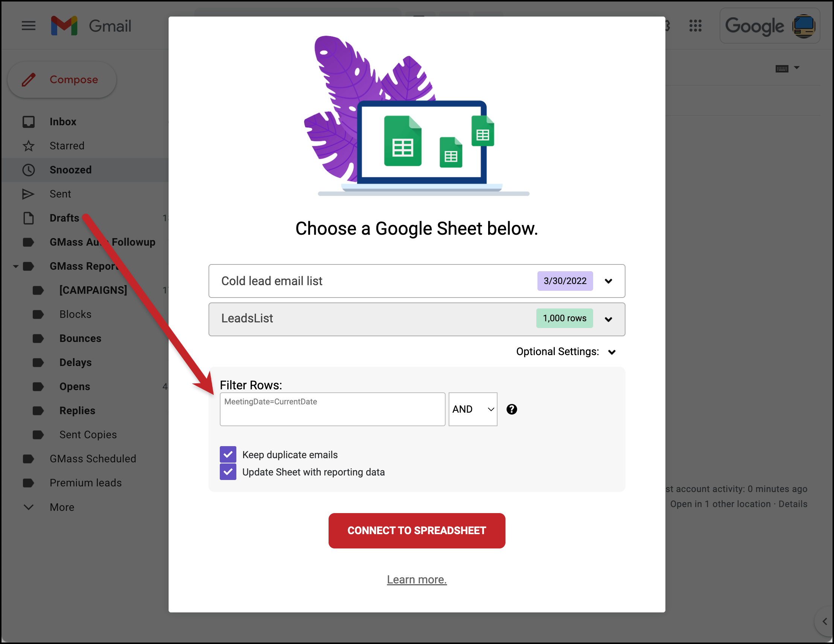Click the Inbox tray icon
The image size is (834, 644).
click(x=29, y=122)
